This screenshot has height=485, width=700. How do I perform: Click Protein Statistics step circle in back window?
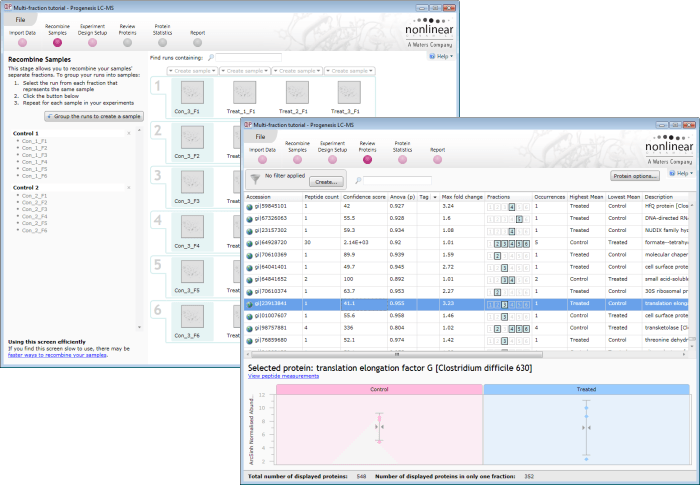pos(162,43)
